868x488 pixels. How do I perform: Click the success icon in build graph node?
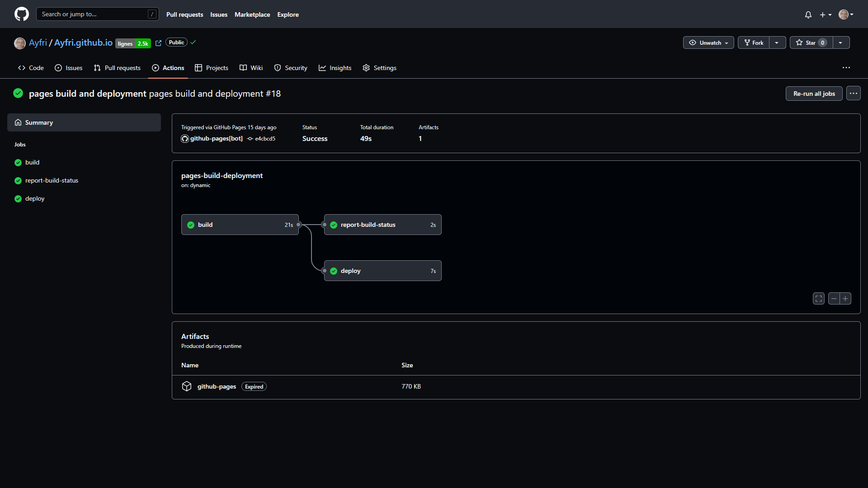[x=191, y=225]
